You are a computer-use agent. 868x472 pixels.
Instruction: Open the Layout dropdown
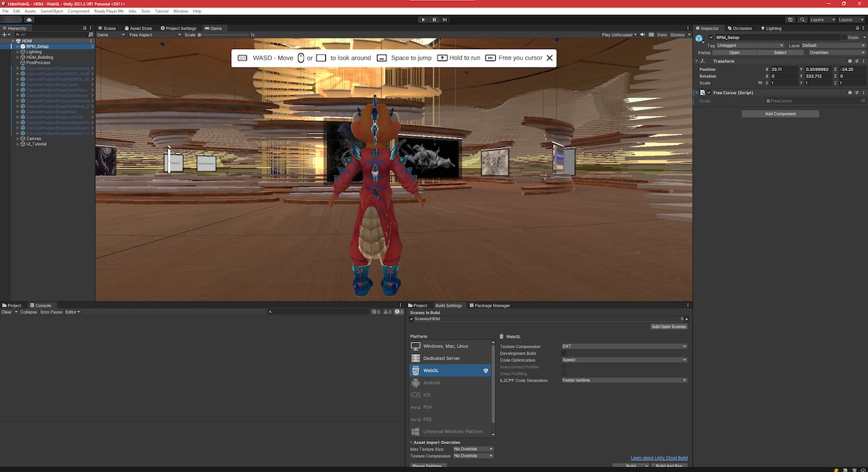(x=850, y=20)
